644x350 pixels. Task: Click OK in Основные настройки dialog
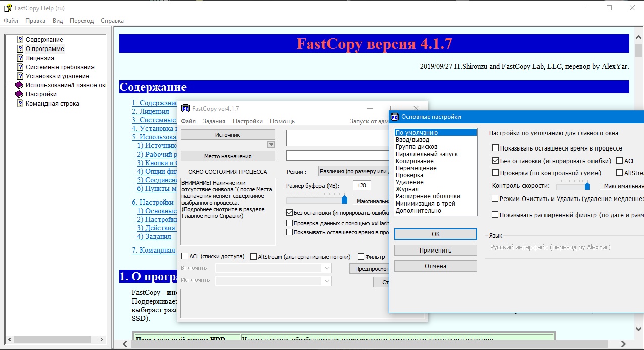[436, 234]
